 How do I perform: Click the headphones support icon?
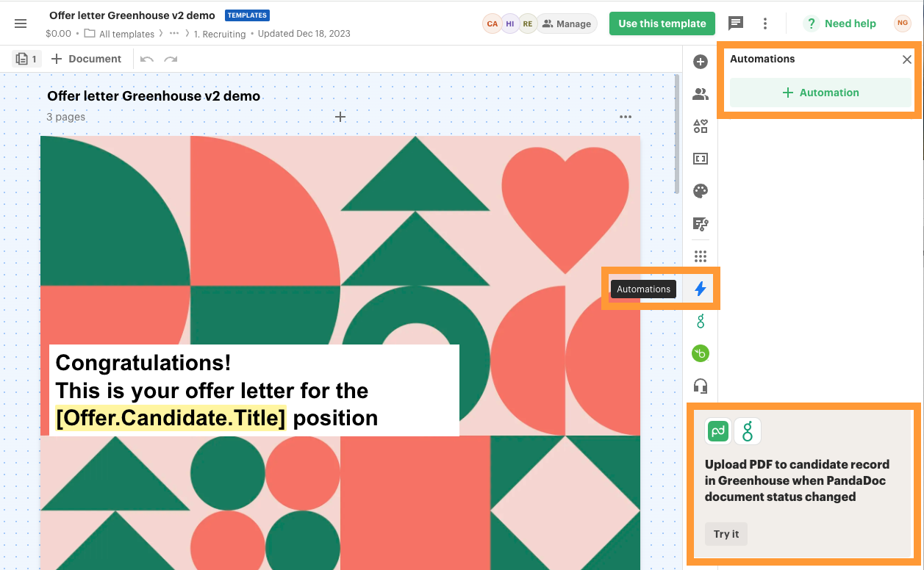tap(700, 386)
